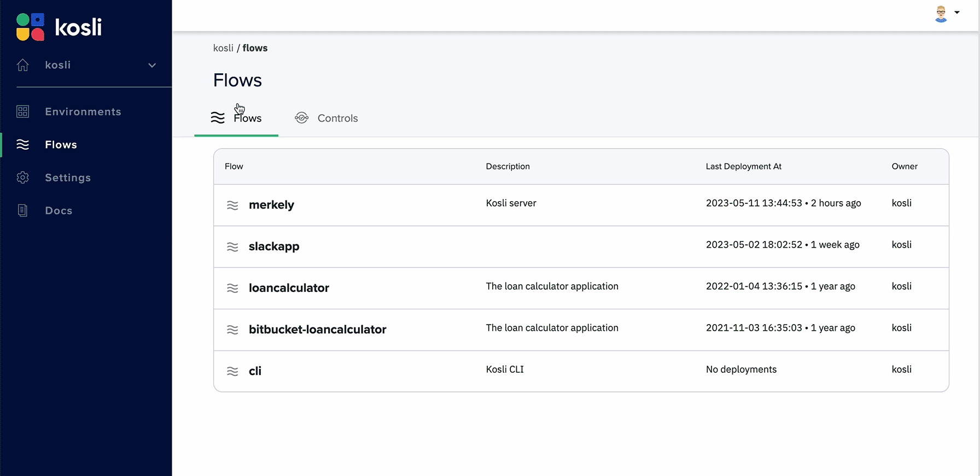This screenshot has height=476, width=980.
Task: Click the Description column header
Action: 507,166
